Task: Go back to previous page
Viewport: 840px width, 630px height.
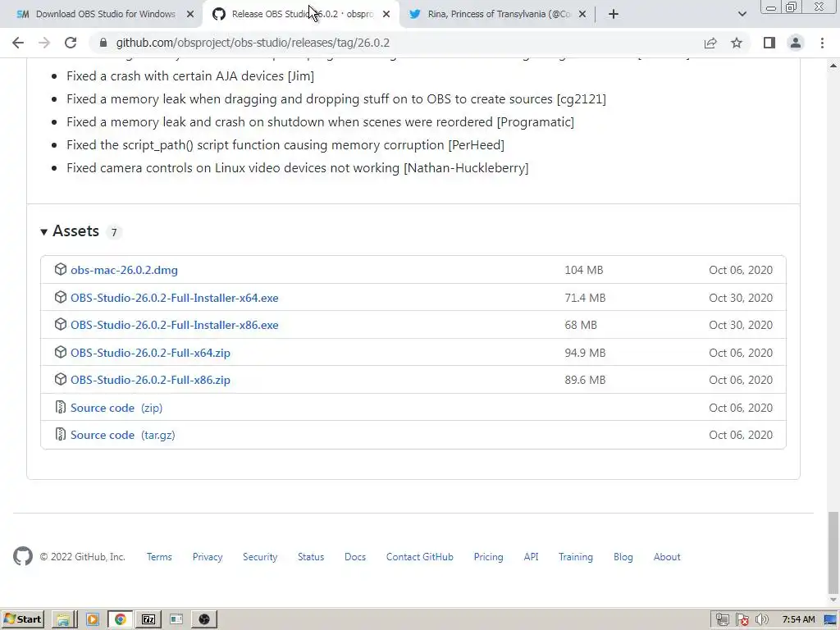Action: [18, 43]
